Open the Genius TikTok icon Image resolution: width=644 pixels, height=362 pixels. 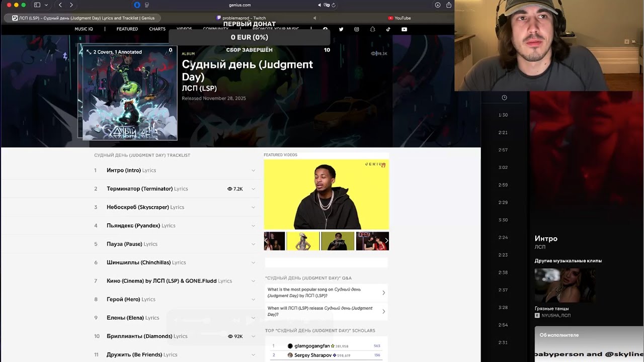pos(388,29)
